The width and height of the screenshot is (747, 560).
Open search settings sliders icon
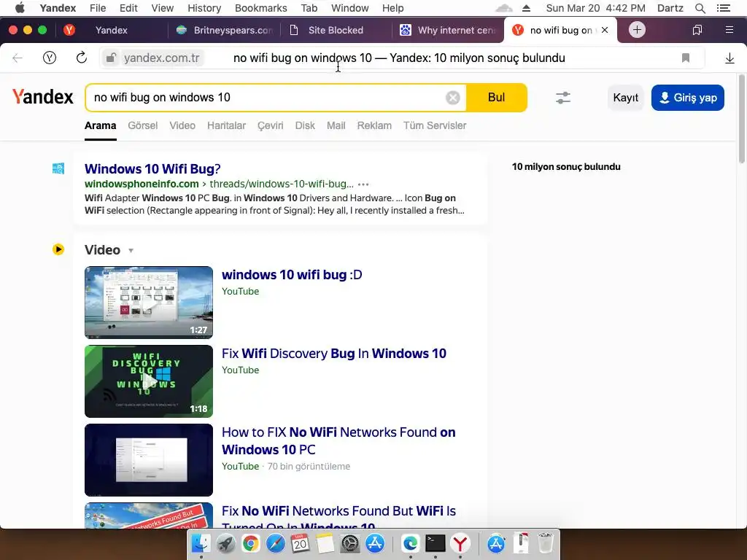(x=563, y=98)
